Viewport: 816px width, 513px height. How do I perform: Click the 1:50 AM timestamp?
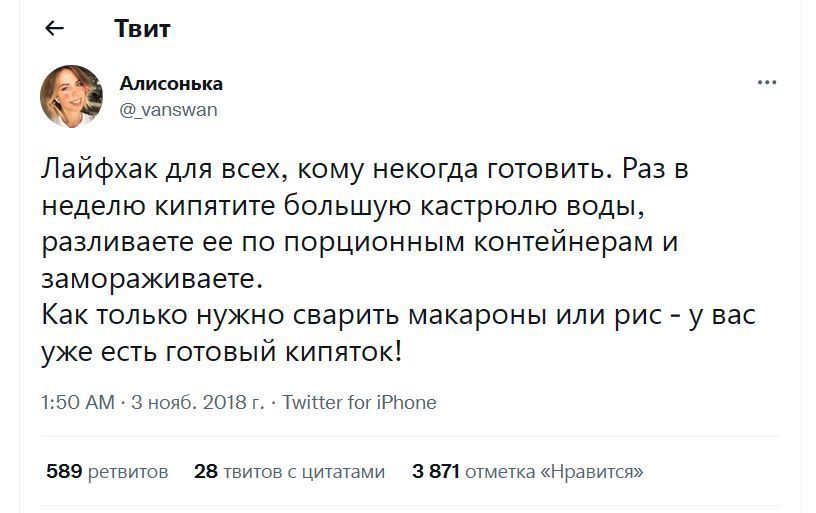[78, 402]
